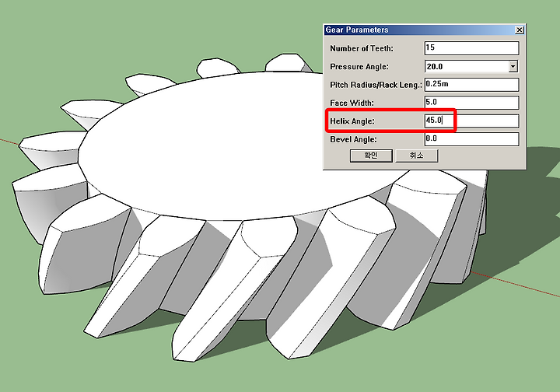Click the Face Width label
The height and width of the screenshot is (392, 560).
tap(352, 103)
